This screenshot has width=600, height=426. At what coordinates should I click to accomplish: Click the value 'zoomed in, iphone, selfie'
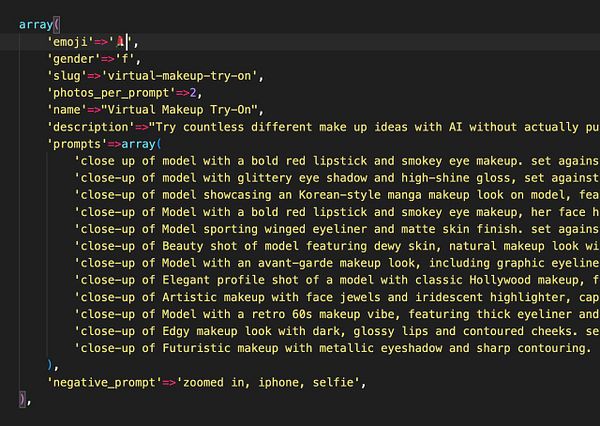click(x=268, y=382)
